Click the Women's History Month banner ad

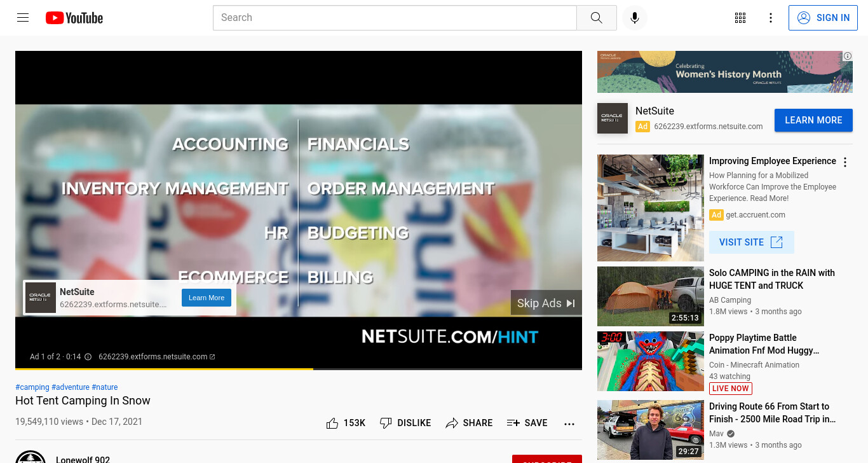pos(725,72)
